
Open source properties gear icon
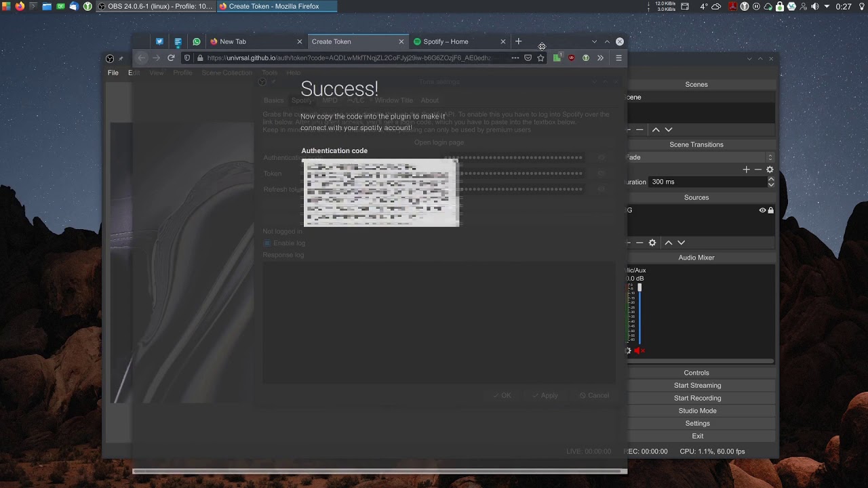(x=652, y=243)
